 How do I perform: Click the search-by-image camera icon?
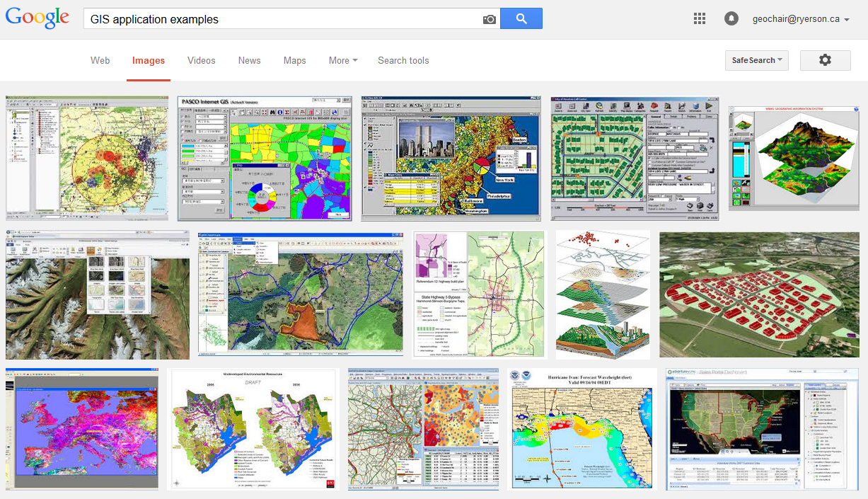[x=489, y=18]
